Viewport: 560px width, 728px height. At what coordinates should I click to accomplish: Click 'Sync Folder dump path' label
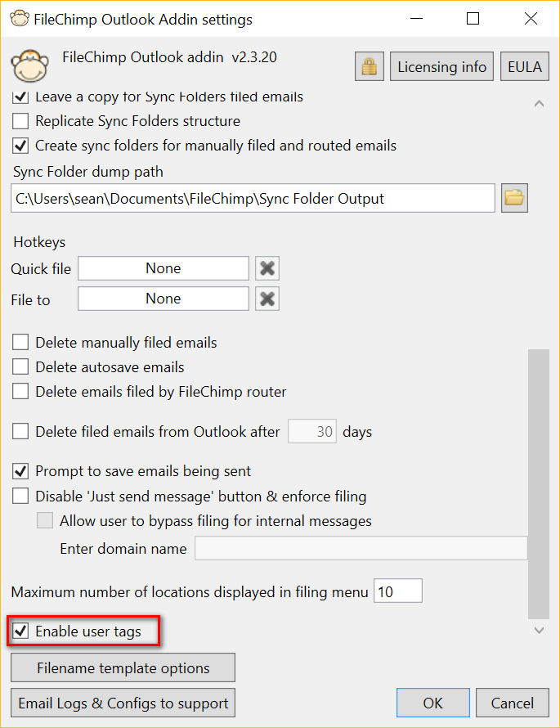point(88,173)
